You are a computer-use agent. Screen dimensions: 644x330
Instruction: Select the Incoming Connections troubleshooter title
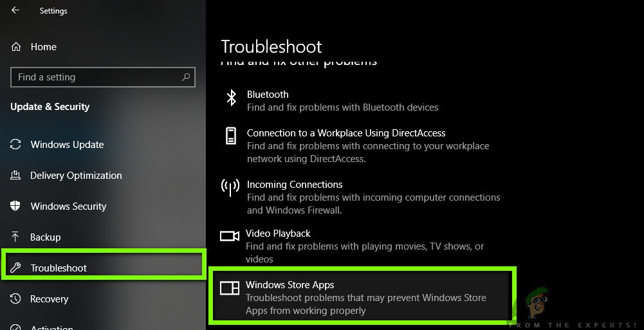[x=295, y=185]
